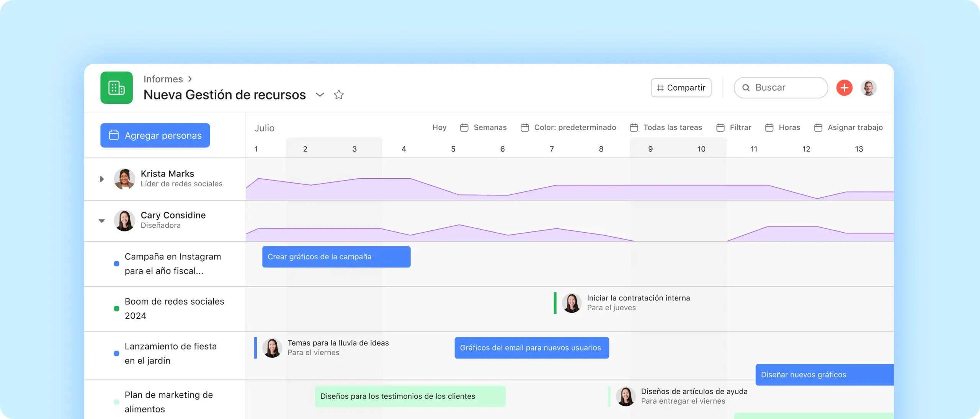Select day 4 in the timeline header
The height and width of the screenshot is (419, 980).
[404, 149]
